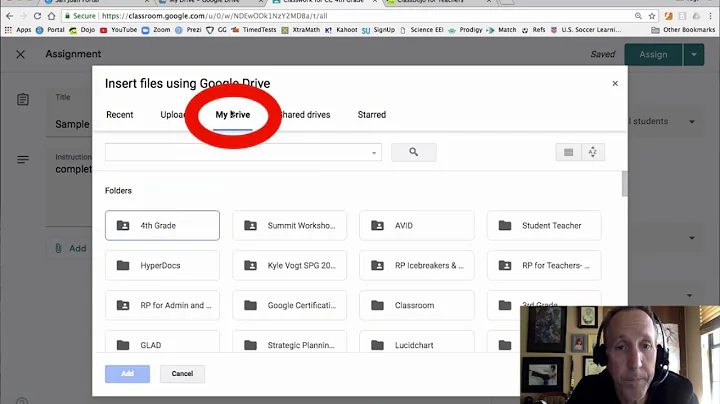Reload the page with refresh icon

(37, 16)
